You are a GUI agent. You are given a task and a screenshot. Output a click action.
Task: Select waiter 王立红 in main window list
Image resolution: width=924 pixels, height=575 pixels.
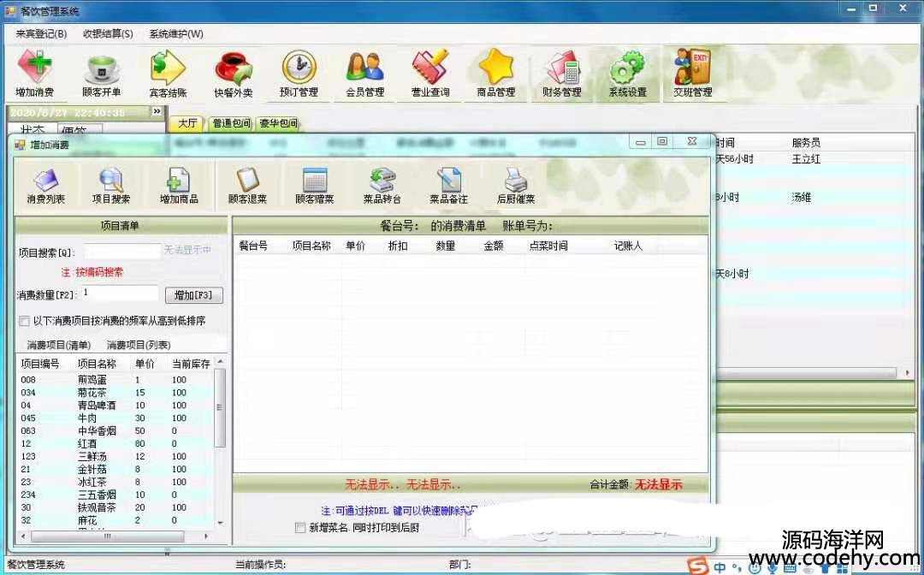806,159
